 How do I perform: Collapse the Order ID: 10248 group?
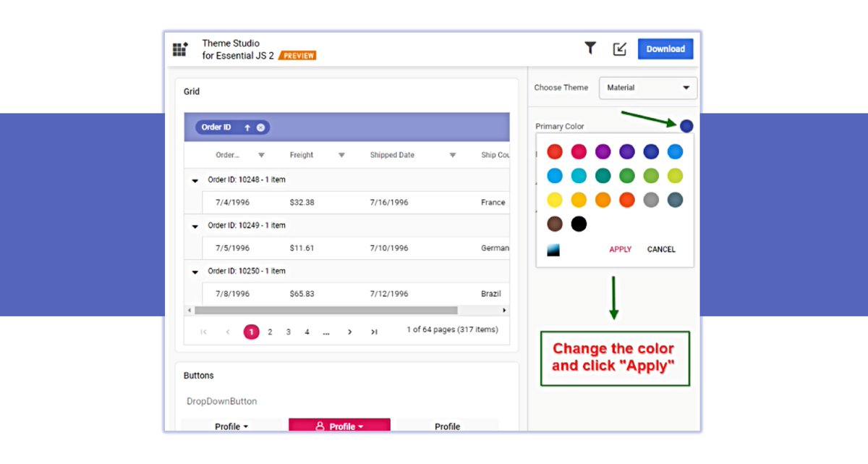pos(195,181)
